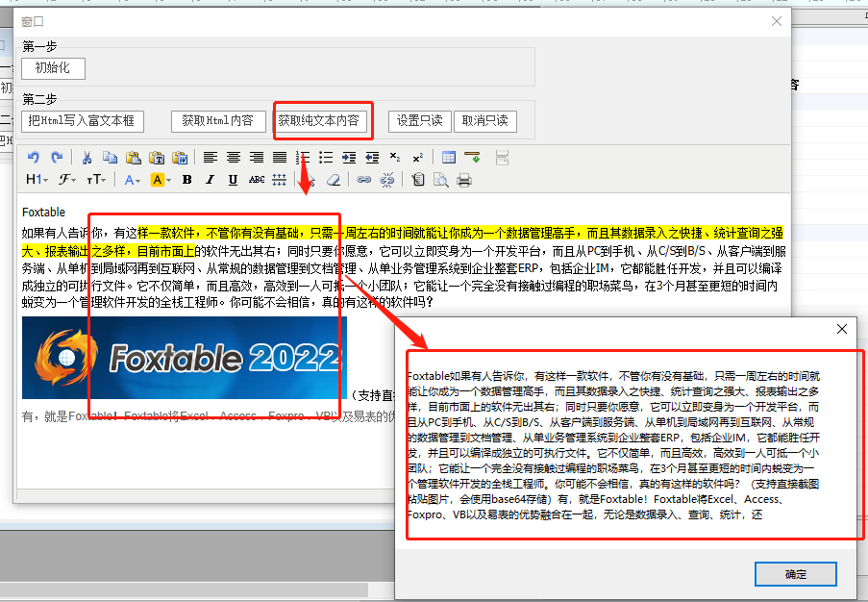Cut the selected text using the scissors icon
This screenshot has height=602, width=868.
[x=87, y=158]
